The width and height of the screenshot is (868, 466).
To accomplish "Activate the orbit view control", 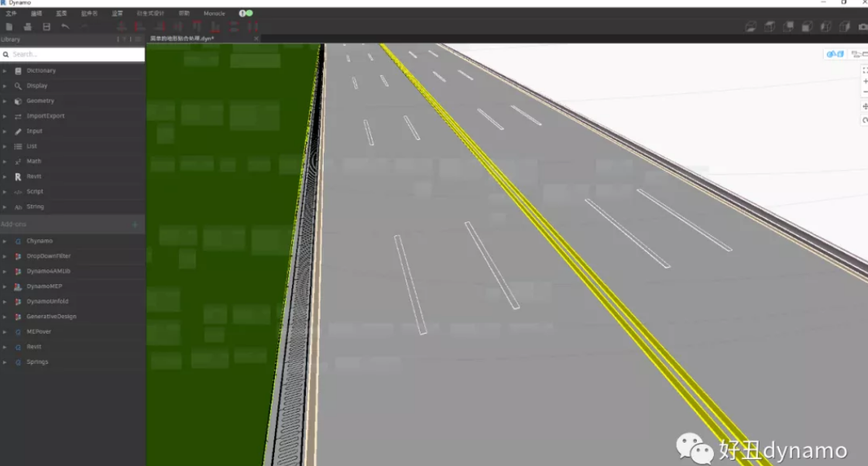I will (865, 120).
